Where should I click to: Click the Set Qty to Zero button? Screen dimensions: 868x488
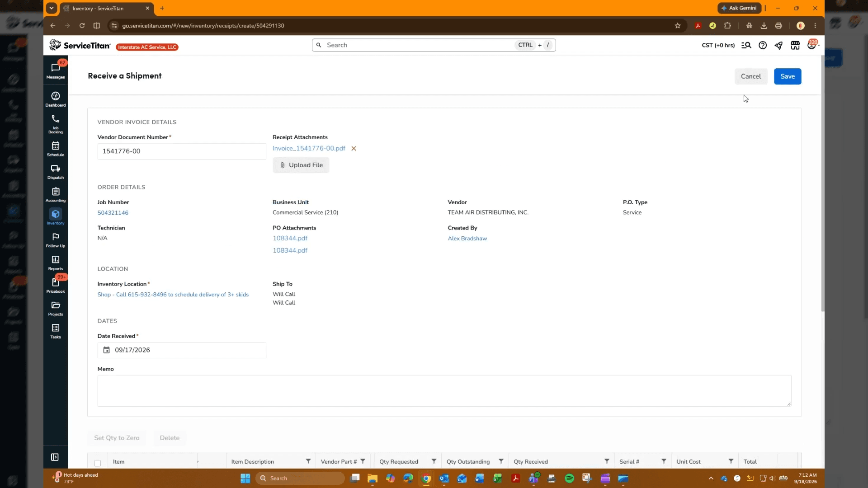(x=117, y=438)
